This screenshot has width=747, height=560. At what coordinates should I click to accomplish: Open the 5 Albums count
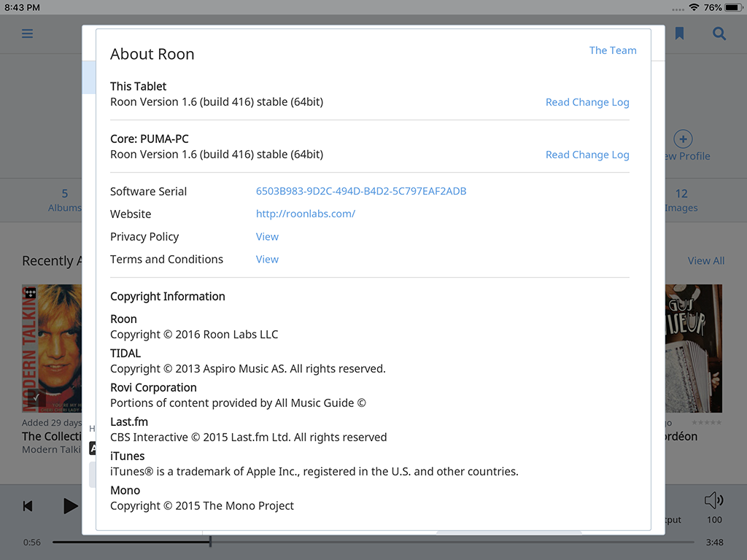pos(65,200)
